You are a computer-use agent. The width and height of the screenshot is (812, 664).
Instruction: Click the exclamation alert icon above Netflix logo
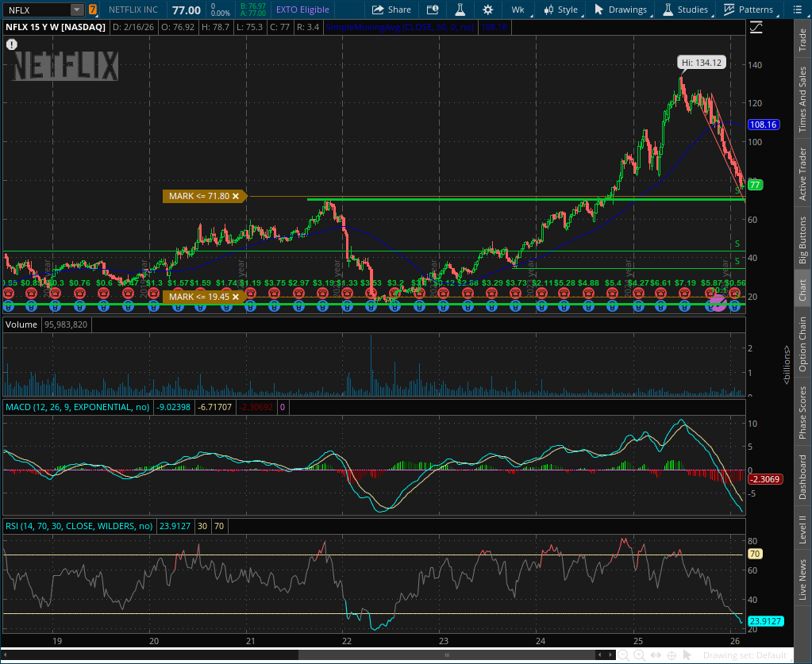click(x=11, y=44)
